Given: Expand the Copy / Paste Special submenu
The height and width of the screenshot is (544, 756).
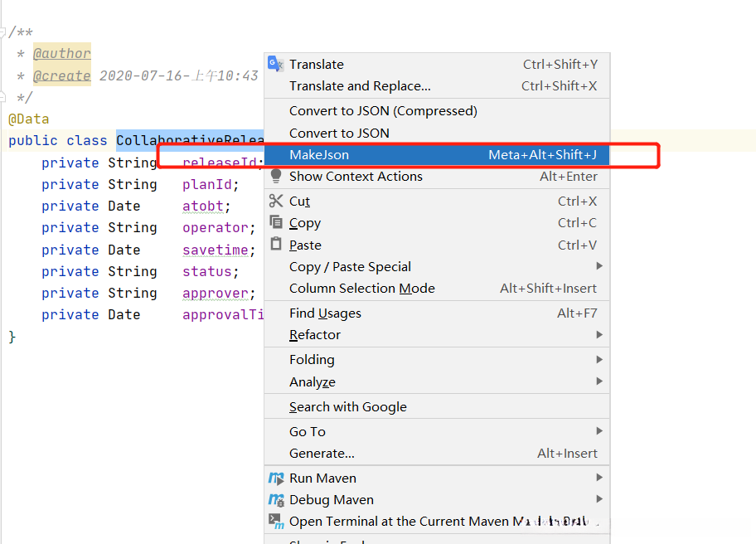Looking at the screenshot, I should point(598,266).
